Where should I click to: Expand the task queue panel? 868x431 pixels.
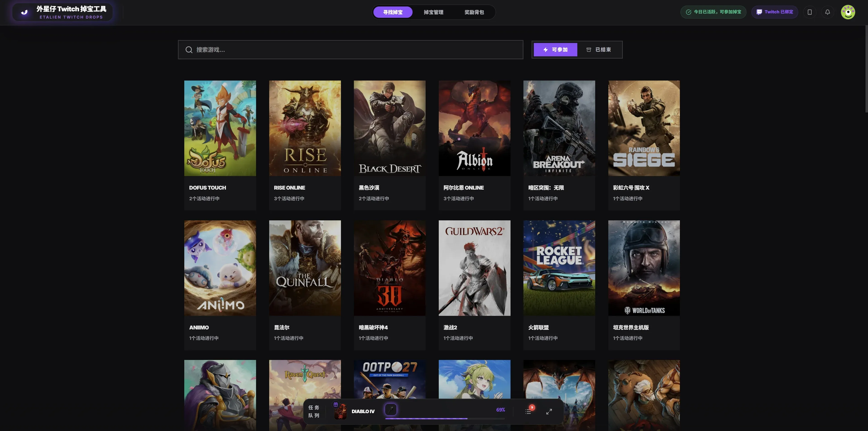pos(549,412)
